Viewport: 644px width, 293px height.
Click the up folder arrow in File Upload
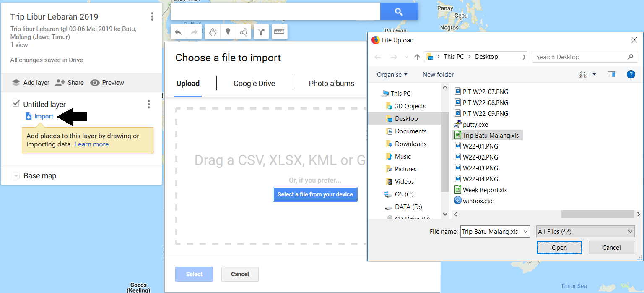417,57
